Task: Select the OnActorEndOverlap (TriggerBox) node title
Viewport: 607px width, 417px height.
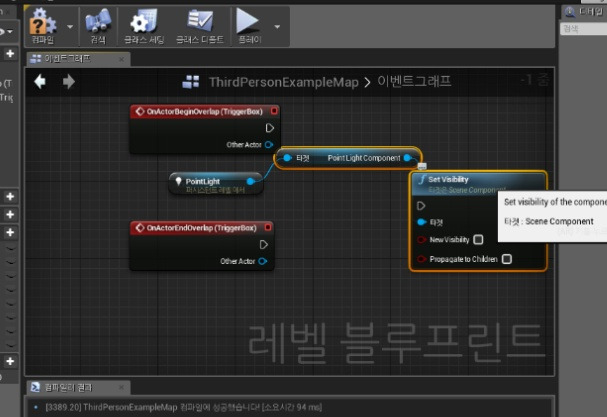Action: coord(202,228)
